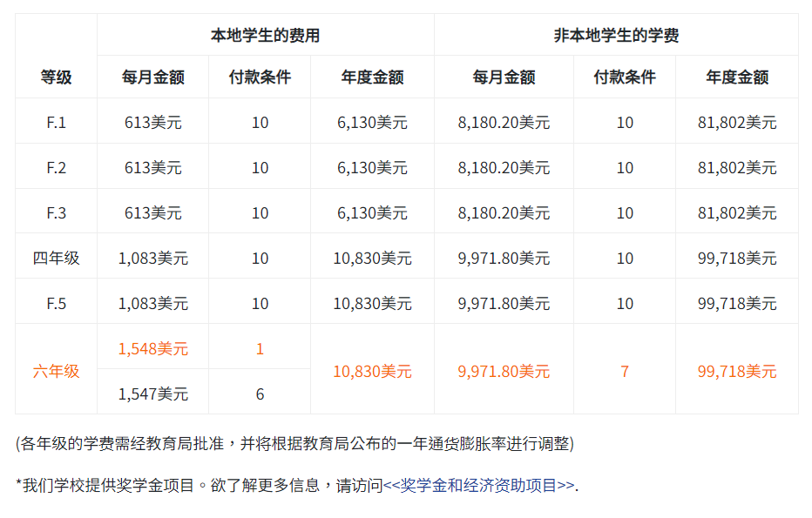Click the orange 99,718美元 annual amount

click(737, 371)
